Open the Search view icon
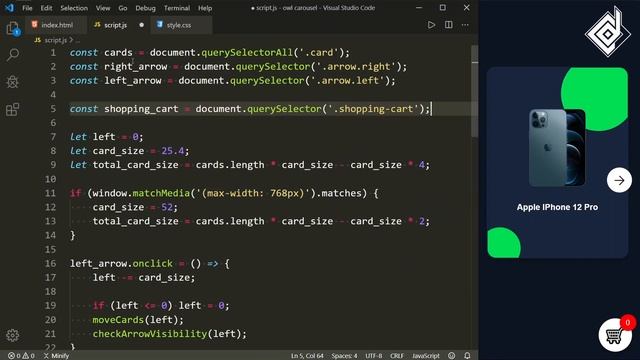This screenshot has height=360, width=640. click(13, 55)
